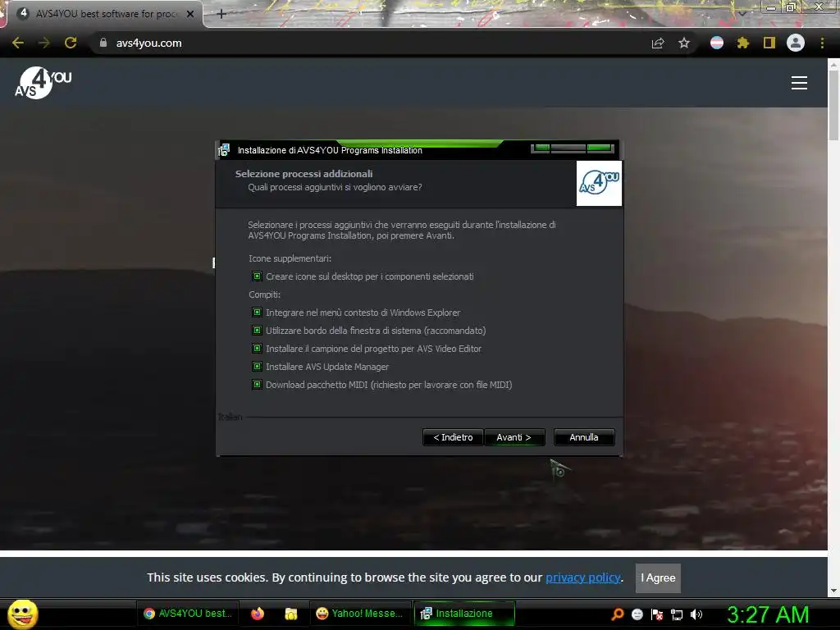The width and height of the screenshot is (840, 630).
Task: Click the round white tray icon
Action: click(x=637, y=614)
